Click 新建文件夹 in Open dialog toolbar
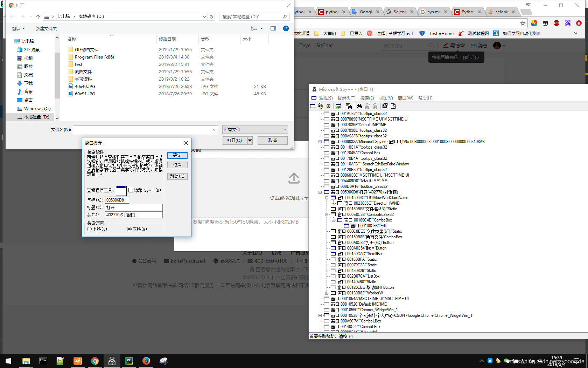Viewport: 588px width, 368px height. click(x=46, y=28)
